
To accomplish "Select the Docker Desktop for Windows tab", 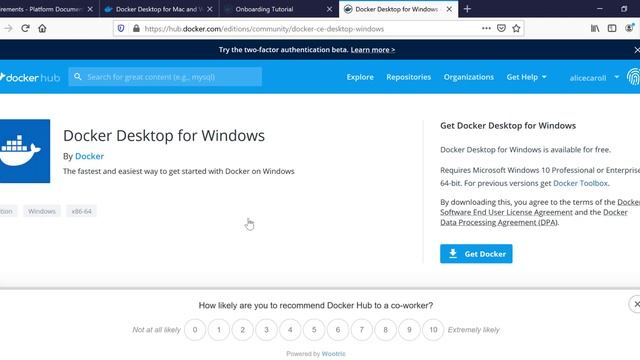I will pyautogui.click(x=398, y=9).
